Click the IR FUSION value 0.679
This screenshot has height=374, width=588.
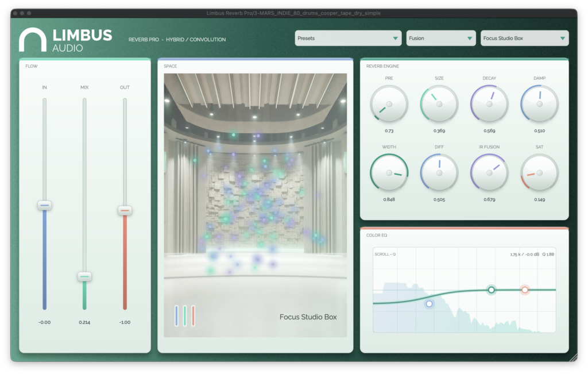(x=489, y=199)
